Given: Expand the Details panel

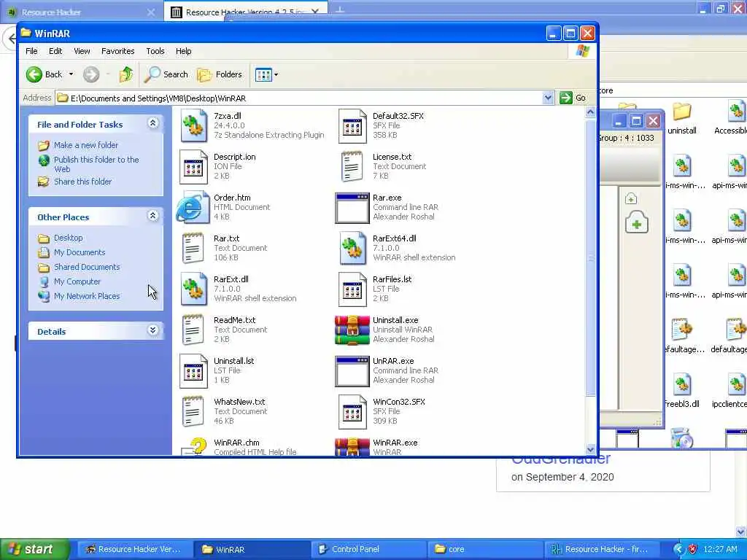Looking at the screenshot, I should coord(153,330).
